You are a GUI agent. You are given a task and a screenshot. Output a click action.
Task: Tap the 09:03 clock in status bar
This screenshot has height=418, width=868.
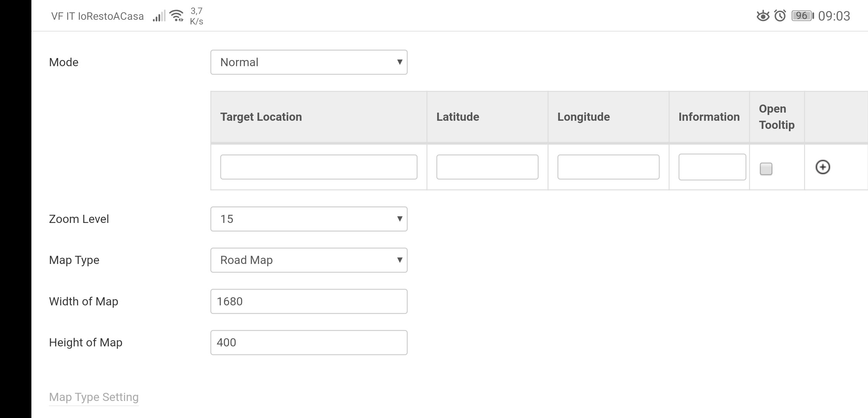pyautogui.click(x=834, y=16)
